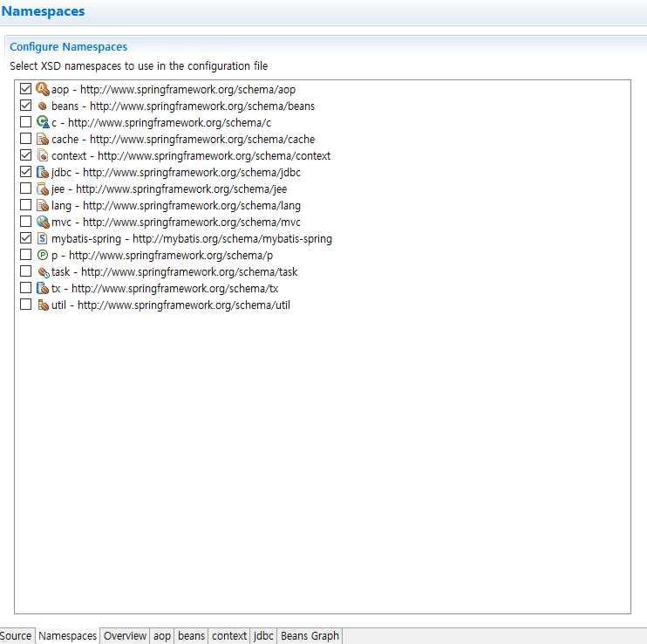Select the mybatis-spring schema URL row text
Viewport: 647px width, 644px height.
click(192, 239)
